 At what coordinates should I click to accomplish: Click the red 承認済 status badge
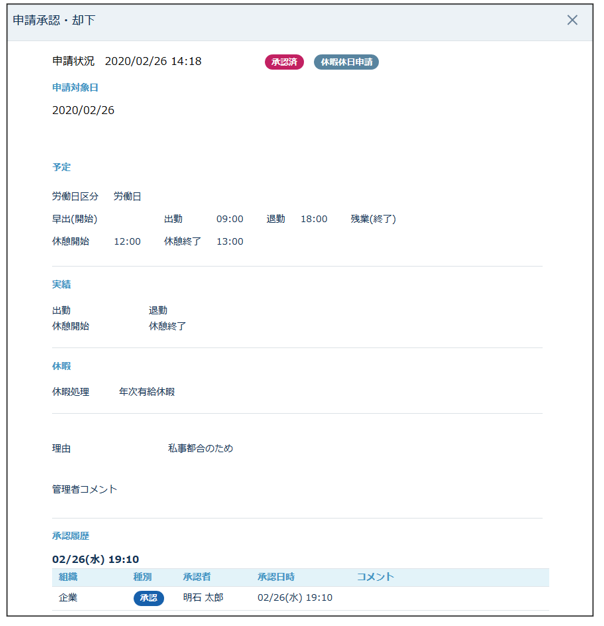tap(284, 62)
